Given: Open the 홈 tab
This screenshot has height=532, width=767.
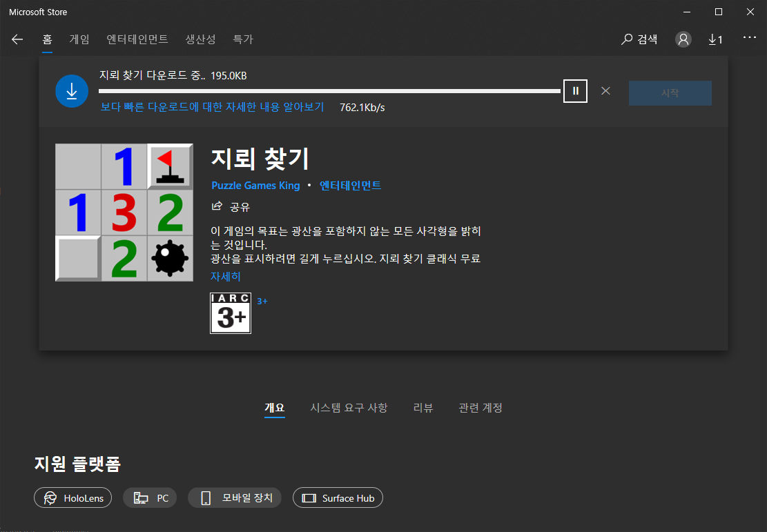Looking at the screenshot, I should pos(47,39).
